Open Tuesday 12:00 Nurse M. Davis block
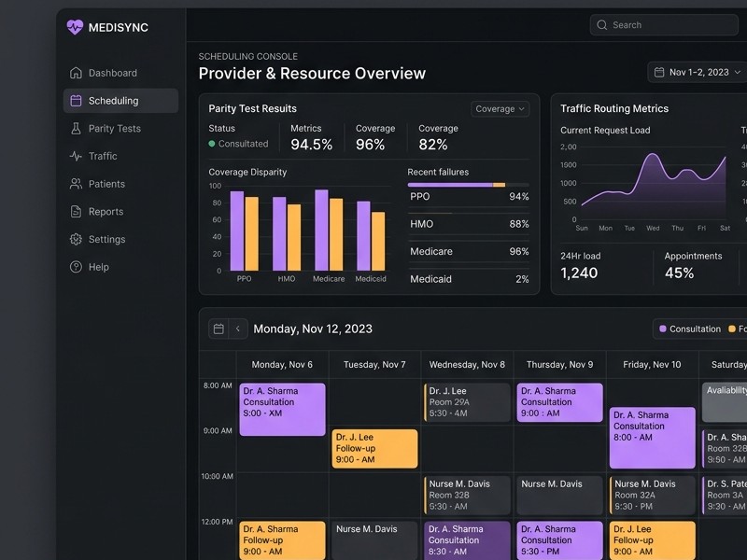The width and height of the screenshot is (747, 560). (375, 540)
